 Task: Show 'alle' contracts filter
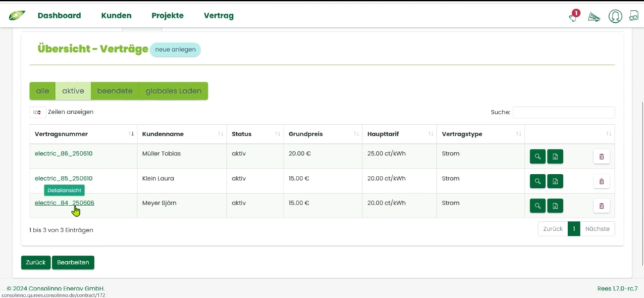pyautogui.click(x=42, y=91)
